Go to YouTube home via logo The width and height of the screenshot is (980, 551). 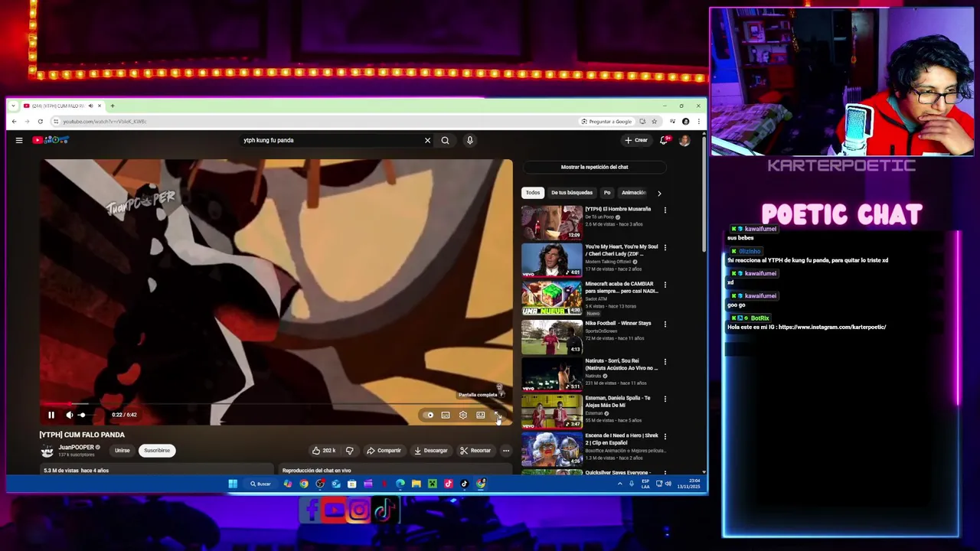51,140
